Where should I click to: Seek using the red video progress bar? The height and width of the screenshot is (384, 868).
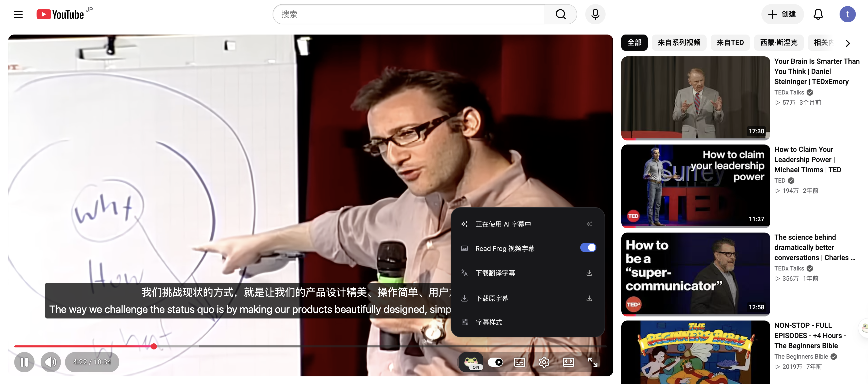pyautogui.click(x=310, y=346)
